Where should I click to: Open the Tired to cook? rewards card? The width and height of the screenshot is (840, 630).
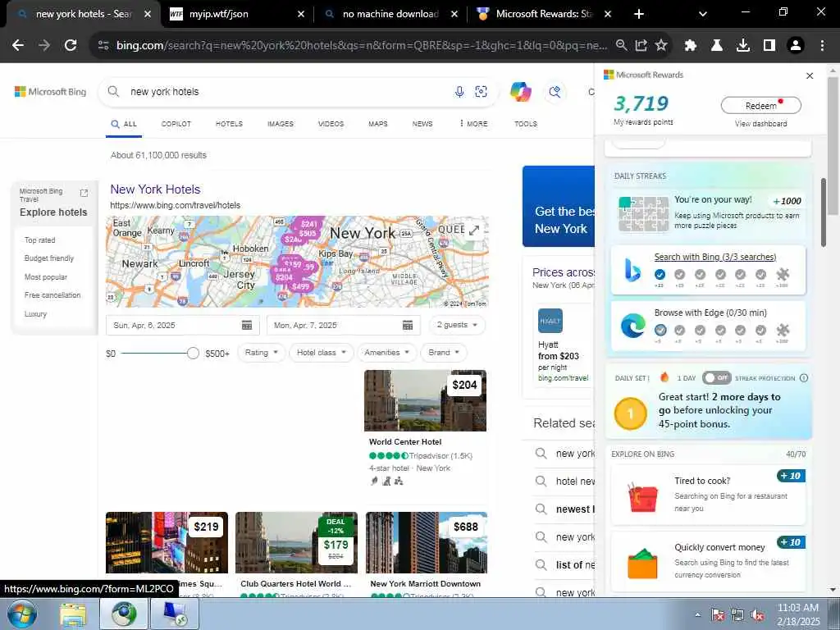coord(708,495)
